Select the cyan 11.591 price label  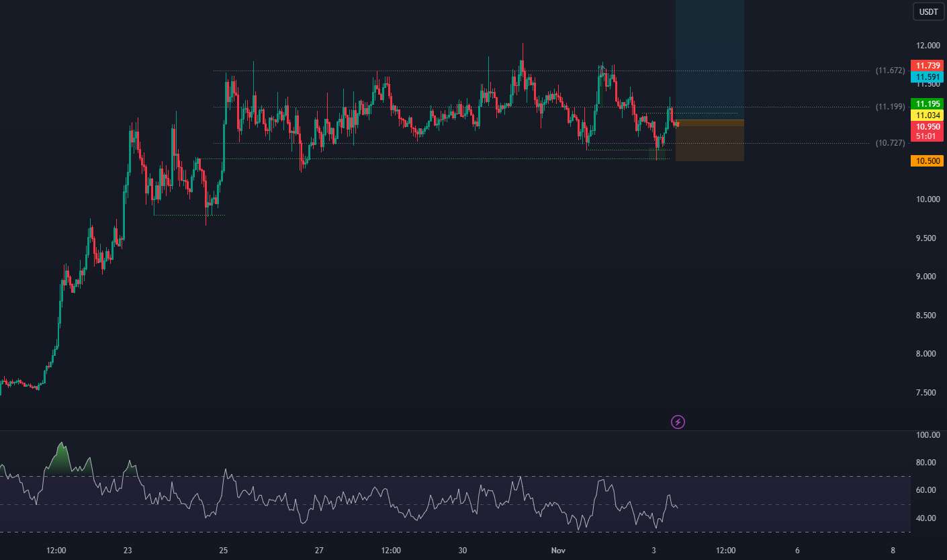(x=927, y=77)
